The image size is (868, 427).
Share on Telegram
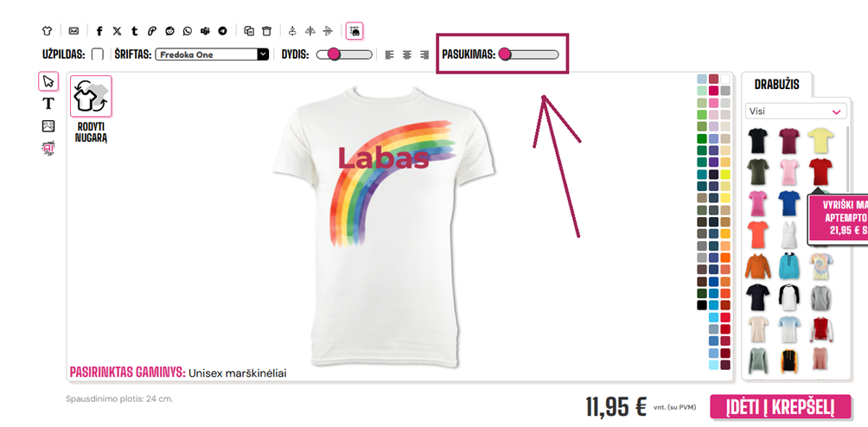(x=222, y=31)
